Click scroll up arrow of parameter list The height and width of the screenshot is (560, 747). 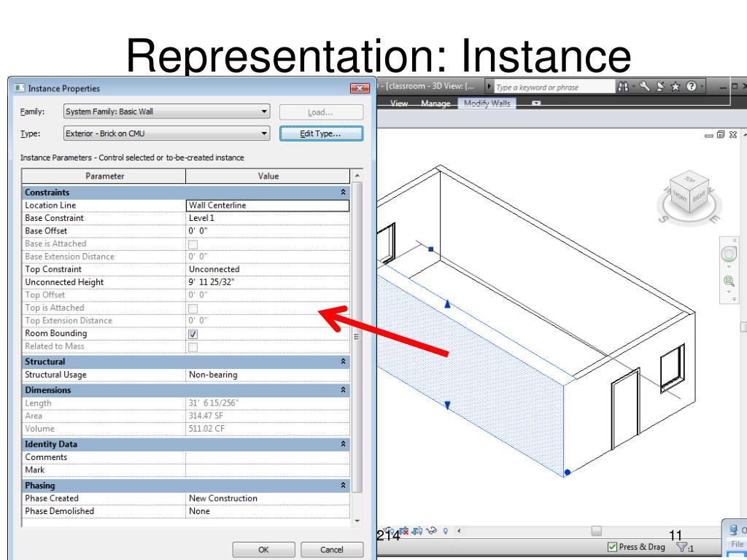coord(357,176)
